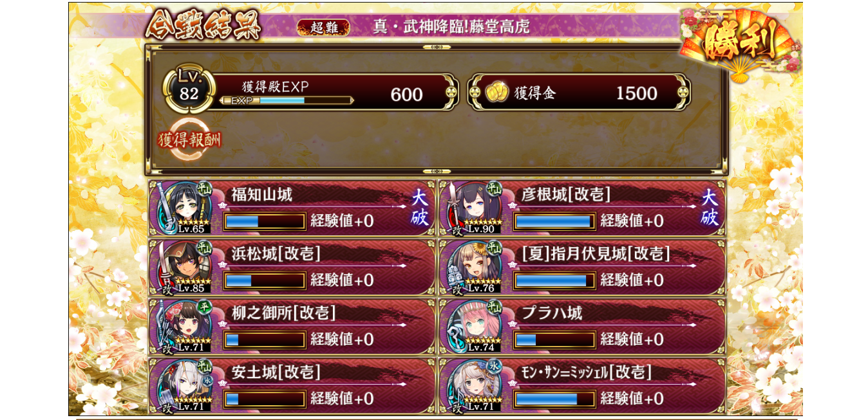Tap the プラハ城 portrait icon

click(x=474, y=326)
